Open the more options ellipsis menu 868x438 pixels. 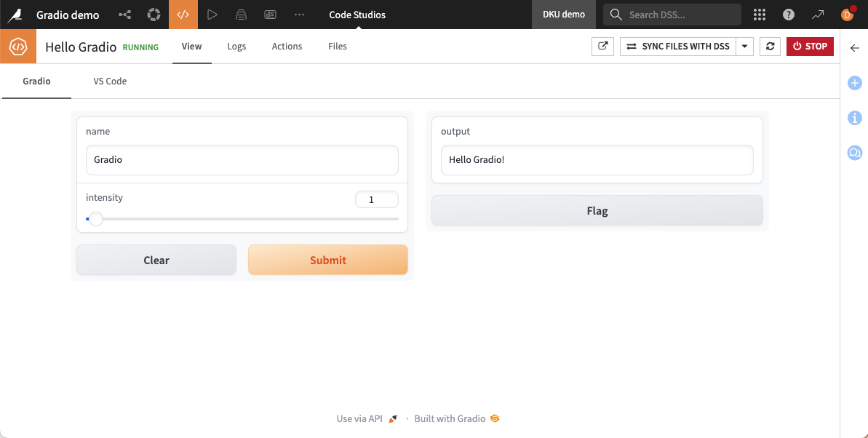(x=300, y=15)
